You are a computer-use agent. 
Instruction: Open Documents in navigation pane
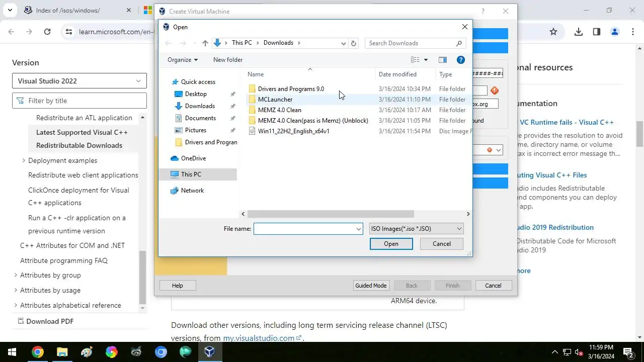point(200,118)
